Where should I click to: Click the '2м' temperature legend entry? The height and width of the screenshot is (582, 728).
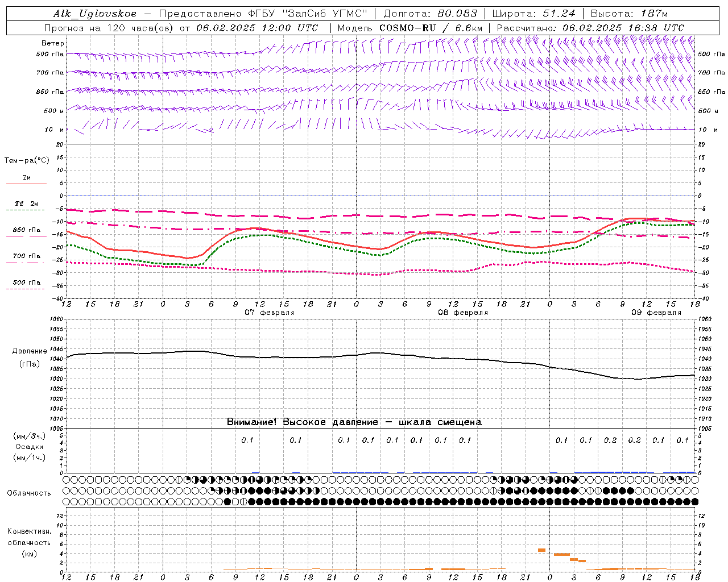tap(27, 178)
